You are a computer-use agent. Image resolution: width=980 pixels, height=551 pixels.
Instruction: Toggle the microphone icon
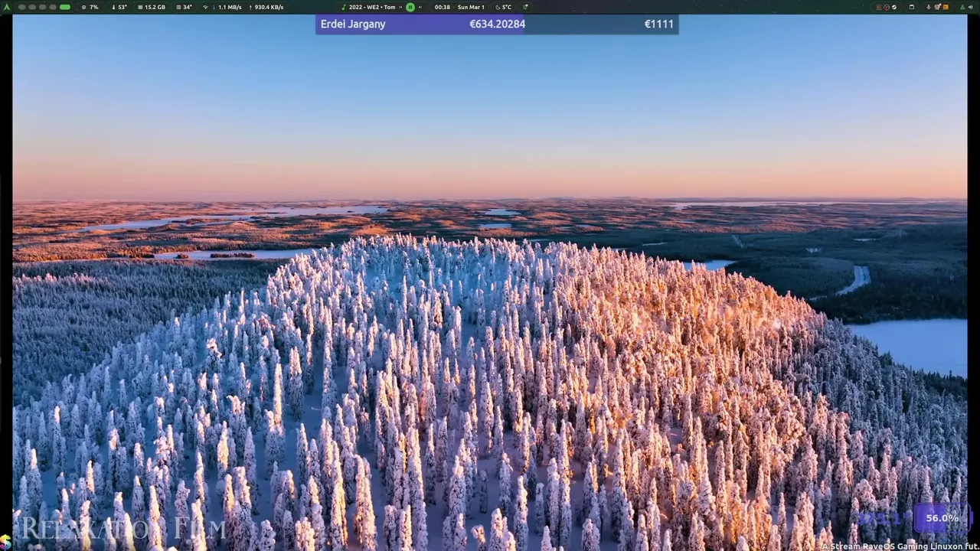click(929, 7)
